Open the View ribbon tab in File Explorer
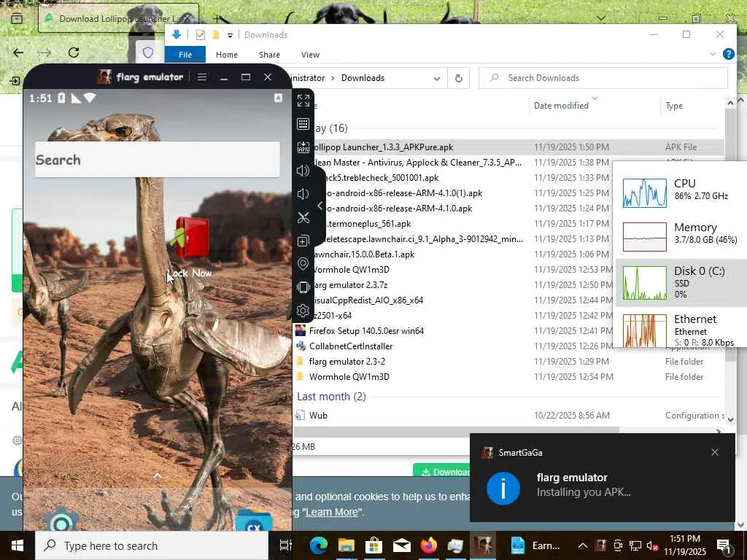Viewport: 747px width, 560px height. 310,55
